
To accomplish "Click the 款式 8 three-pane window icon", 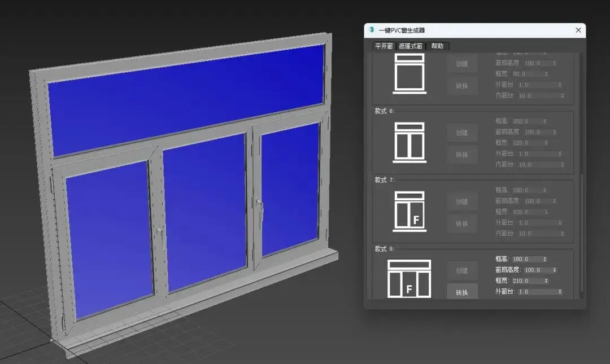I will (x=409, y=279).
